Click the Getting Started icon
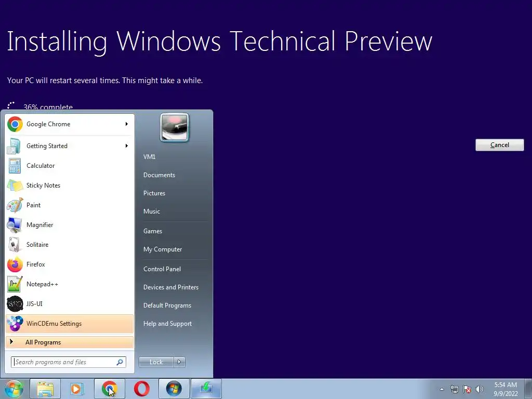The image size is (532, 399). 15,146
